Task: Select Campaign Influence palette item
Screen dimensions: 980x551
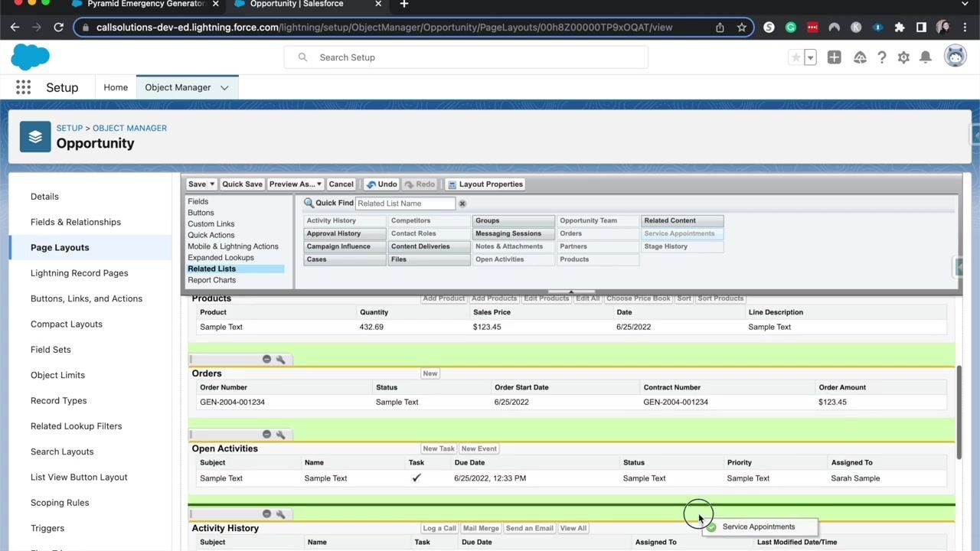Action: coord(345,246)
